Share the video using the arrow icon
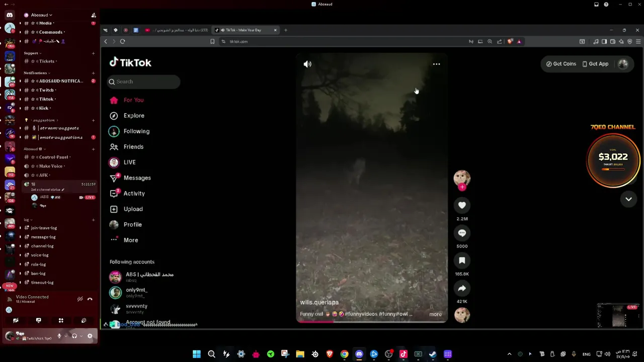644x362 pixels. coord(462,288)
